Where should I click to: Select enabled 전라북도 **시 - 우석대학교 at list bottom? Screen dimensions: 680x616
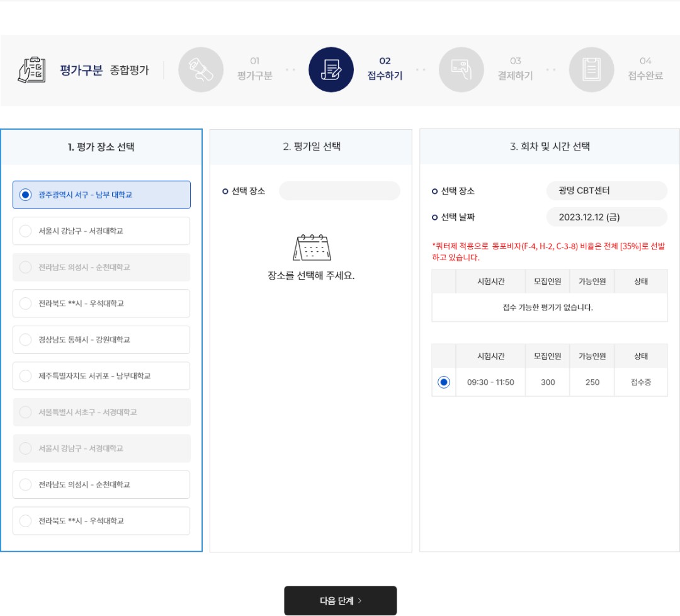101,520
